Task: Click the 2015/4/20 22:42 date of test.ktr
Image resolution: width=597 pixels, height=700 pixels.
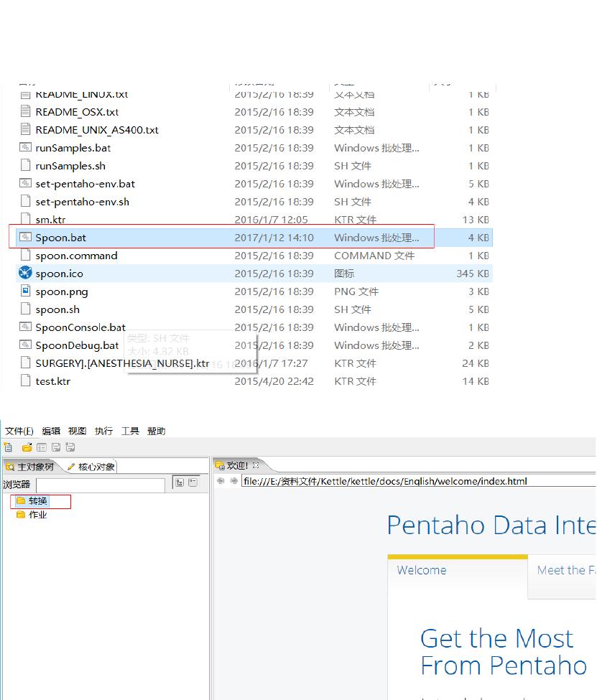Action: [274, 381]
